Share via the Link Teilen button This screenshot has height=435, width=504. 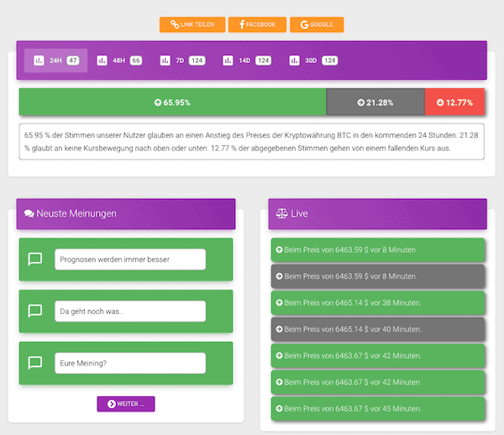click(192, 24)
